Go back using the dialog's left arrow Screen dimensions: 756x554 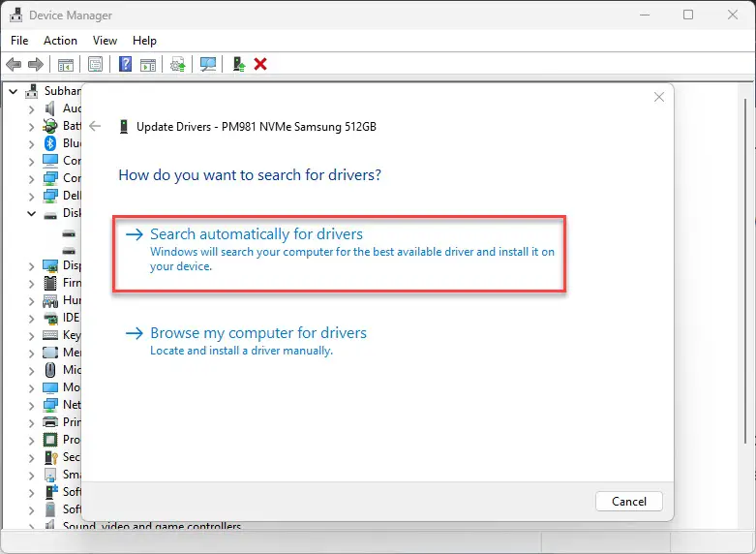click(x=96, y=127)
